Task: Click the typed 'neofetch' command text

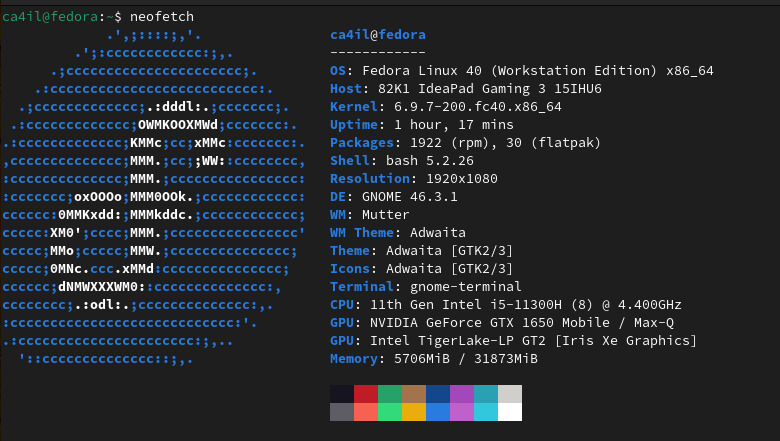Action: click(x=162, y=17)
